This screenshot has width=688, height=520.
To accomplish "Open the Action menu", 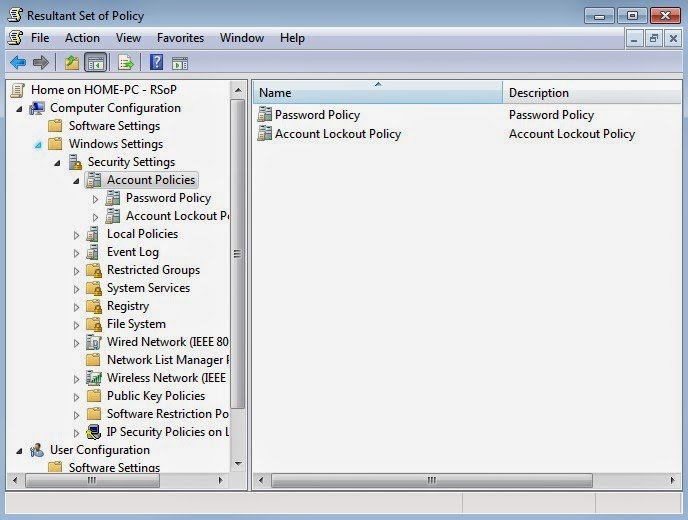I will [x=82, y=38].
